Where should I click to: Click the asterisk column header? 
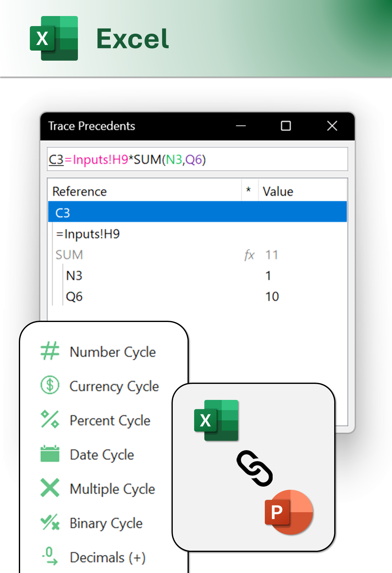[250, 191]
